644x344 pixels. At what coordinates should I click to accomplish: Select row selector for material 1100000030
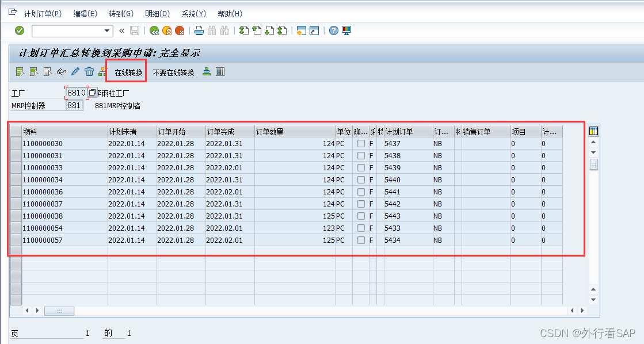coord(16,144)
